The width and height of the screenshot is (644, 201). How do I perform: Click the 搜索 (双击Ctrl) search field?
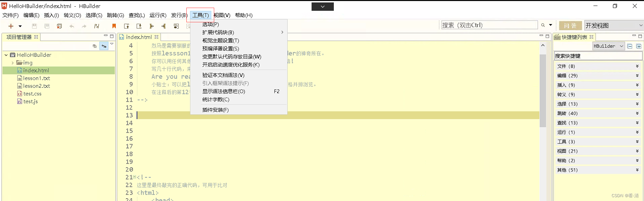[490, 25]
